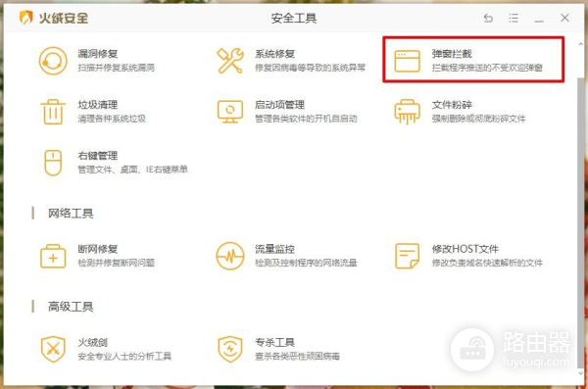
Task: Select the 文件粉碎 label
Action: [452, 105]
